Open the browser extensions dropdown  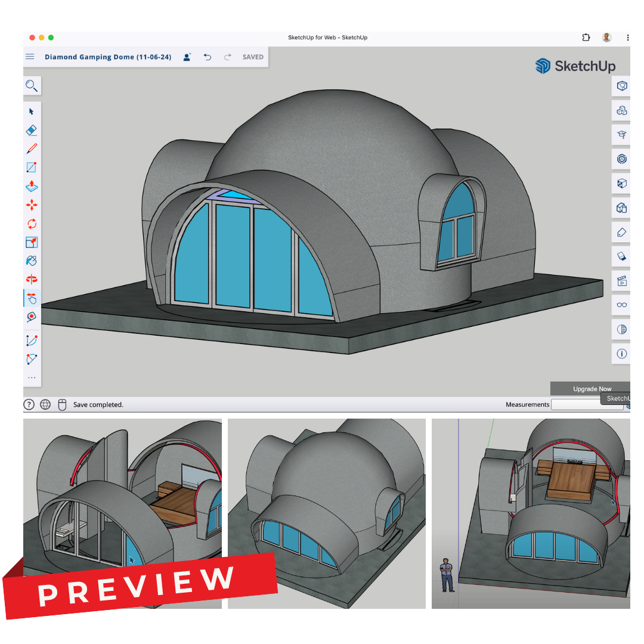[586, 37]
